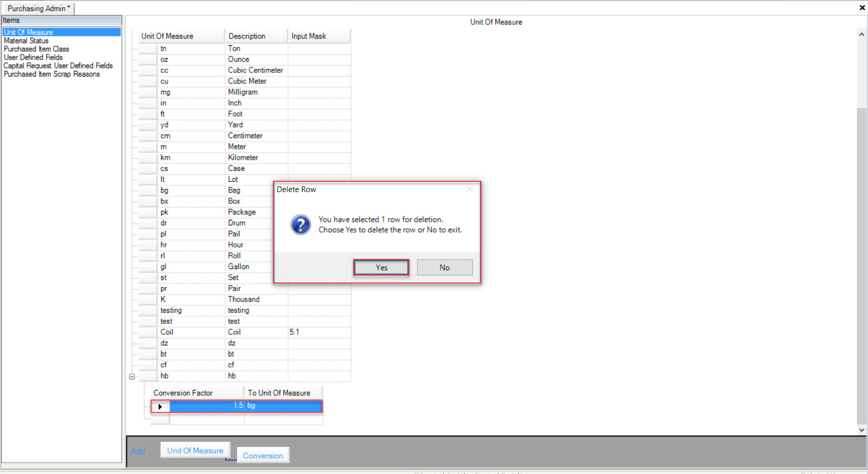
Task: Select the tn unit cell
Action: tap(191, 48)
